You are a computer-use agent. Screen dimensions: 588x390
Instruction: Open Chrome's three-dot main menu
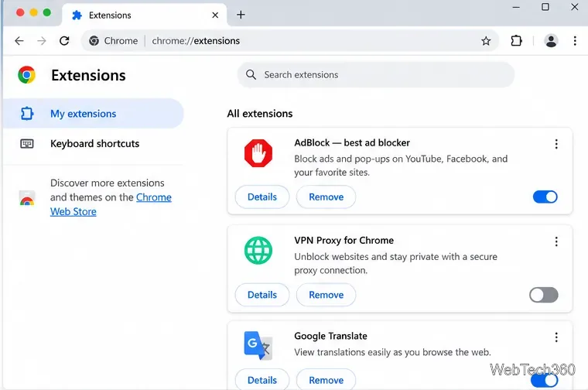(575, 41)
